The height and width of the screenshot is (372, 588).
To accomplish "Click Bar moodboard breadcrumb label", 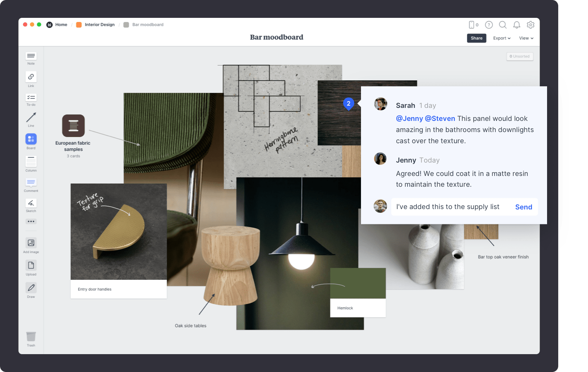I will click(148, 25).
